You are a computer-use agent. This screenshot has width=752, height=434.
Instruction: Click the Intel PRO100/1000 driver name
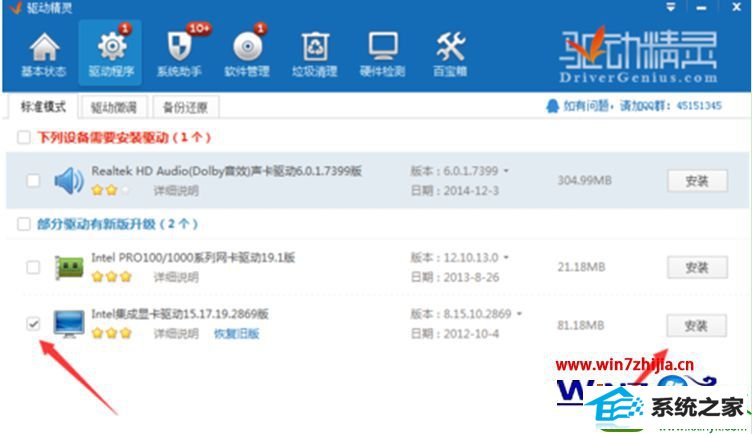tap(193, 258)
